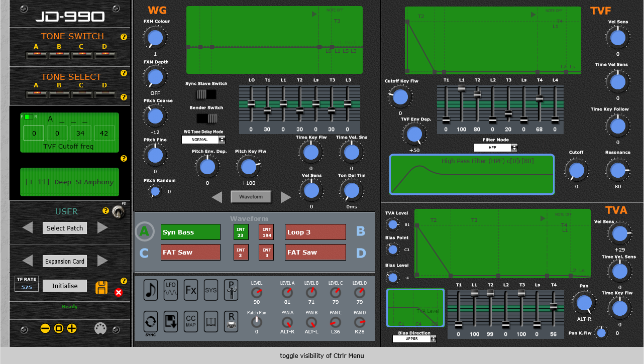This screenshot has width=644, height=364.
Task: Open the rhythm drum R icon
Action: (x=231, y=320)
